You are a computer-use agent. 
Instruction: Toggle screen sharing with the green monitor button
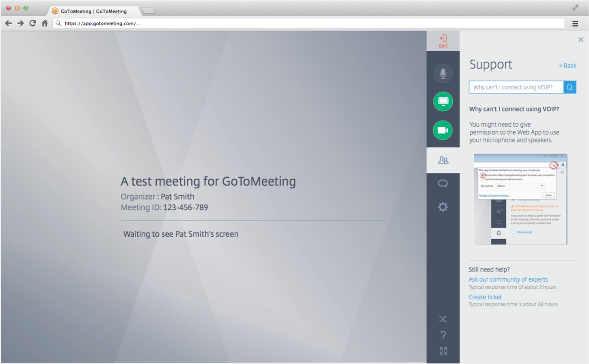[x=443, y=102]
